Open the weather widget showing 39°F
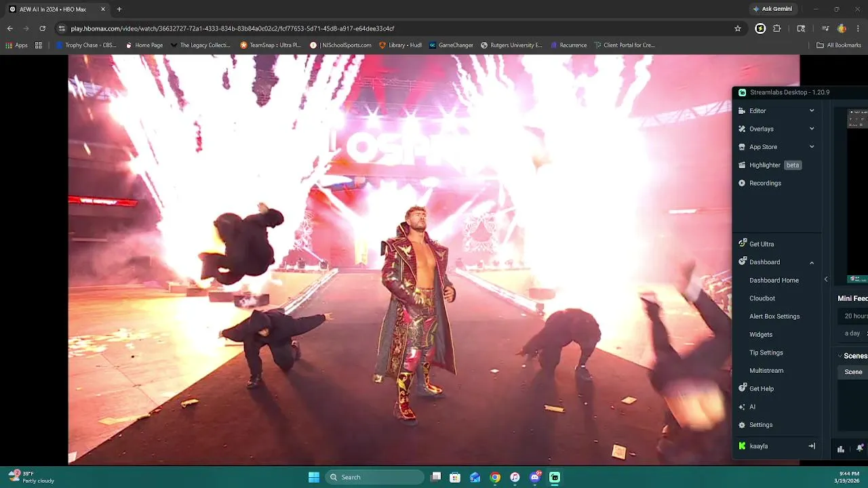 (x=31, y=477)
